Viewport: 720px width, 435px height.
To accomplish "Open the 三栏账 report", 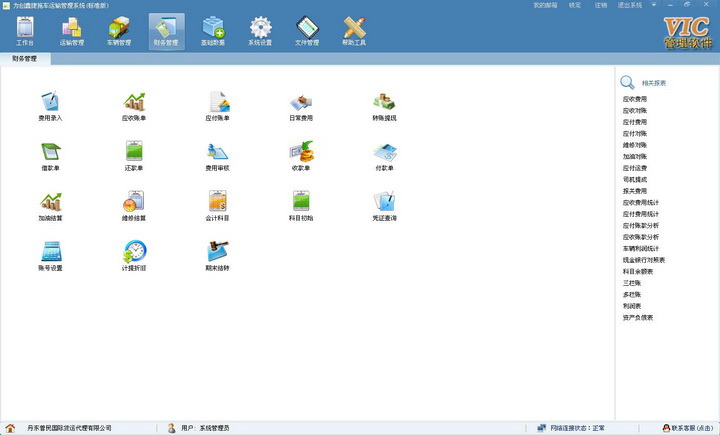I will click(x=632, y=283).
